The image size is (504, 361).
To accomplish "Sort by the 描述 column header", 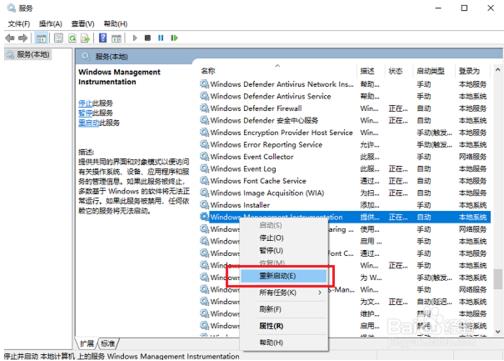I will point(371,71).
